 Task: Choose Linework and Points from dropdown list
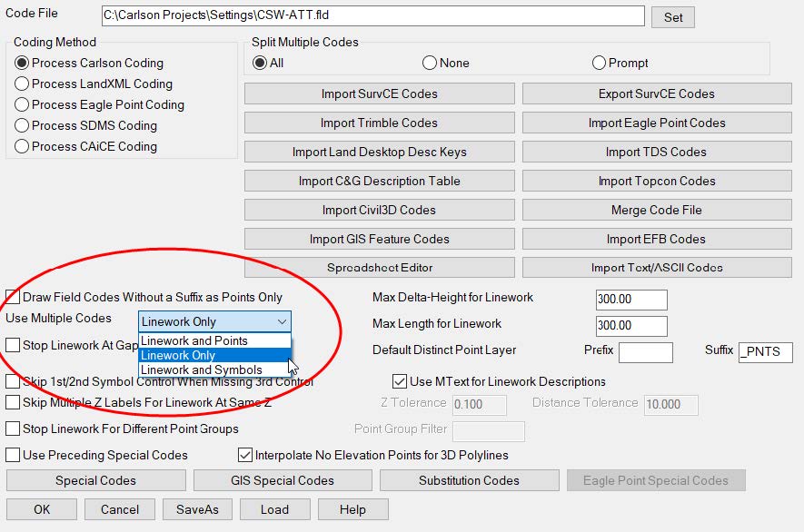[194, 341]
